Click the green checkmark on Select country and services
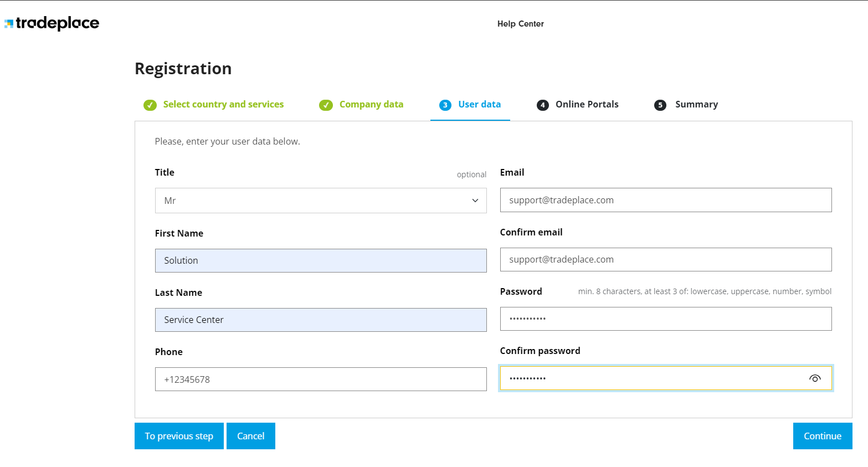The image size is (868, 467). (x=150, y=104)
